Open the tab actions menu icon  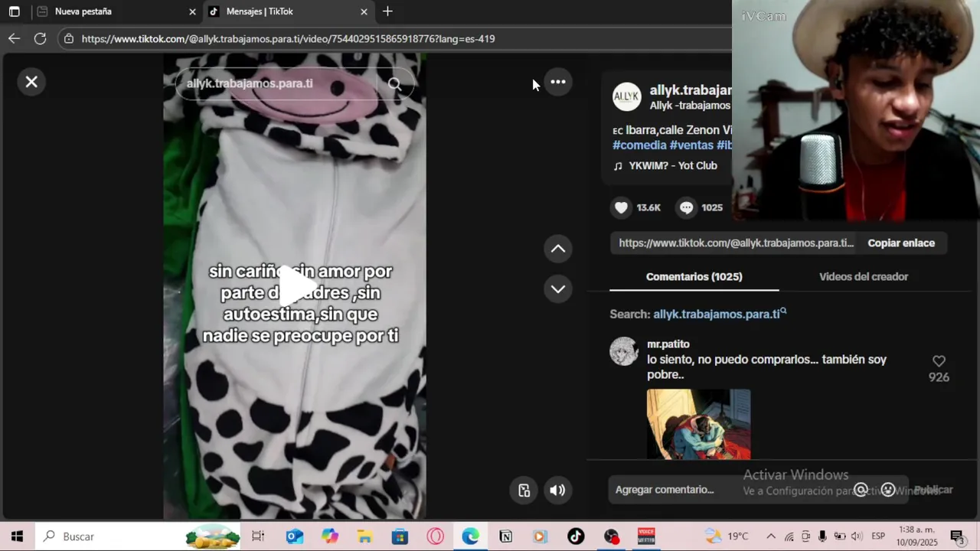click(x=14, y=11)
